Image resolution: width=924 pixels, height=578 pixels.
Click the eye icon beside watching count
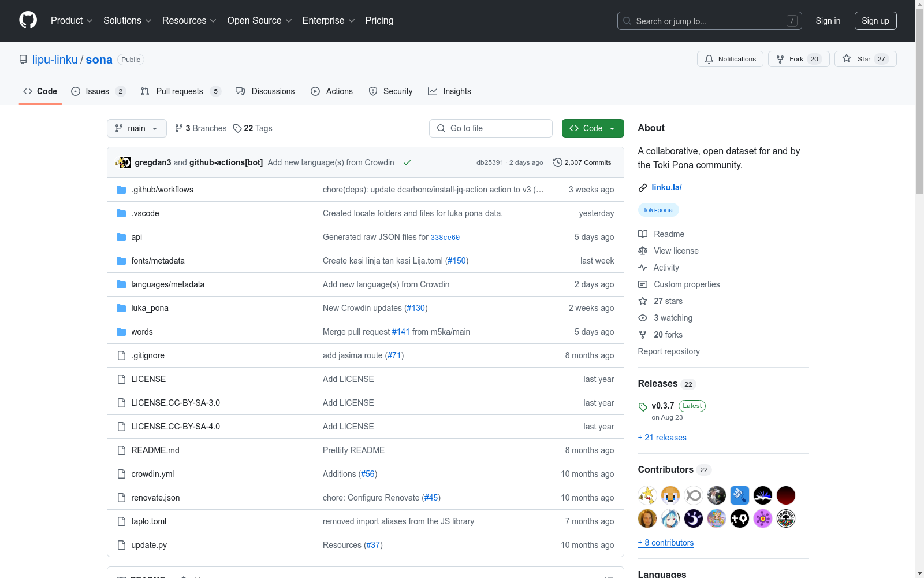pos(643,318)
